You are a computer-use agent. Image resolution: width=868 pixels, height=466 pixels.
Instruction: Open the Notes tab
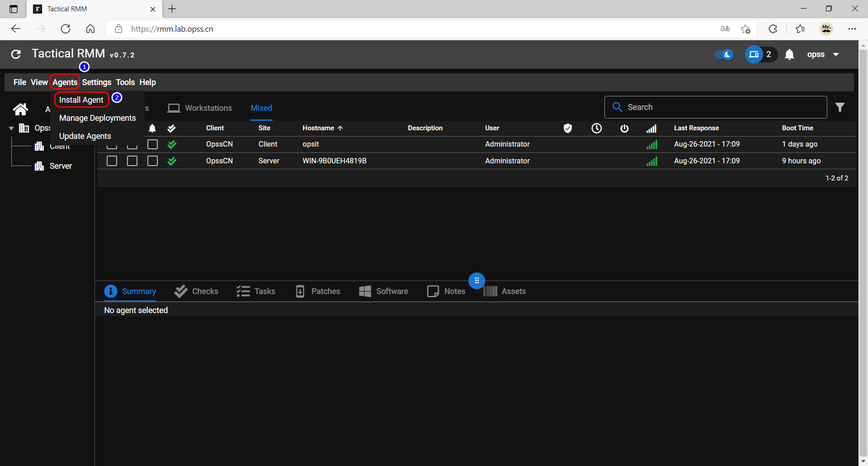point(446,291)
